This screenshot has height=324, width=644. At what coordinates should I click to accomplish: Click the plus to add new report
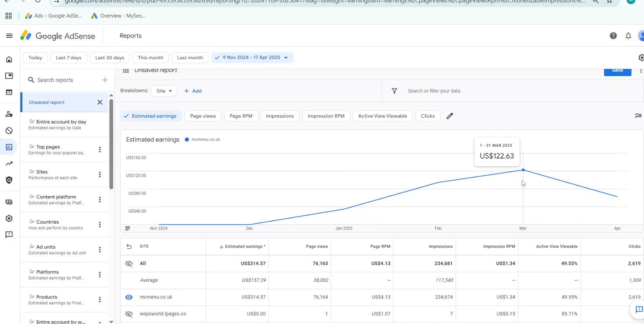pos(105,80)
